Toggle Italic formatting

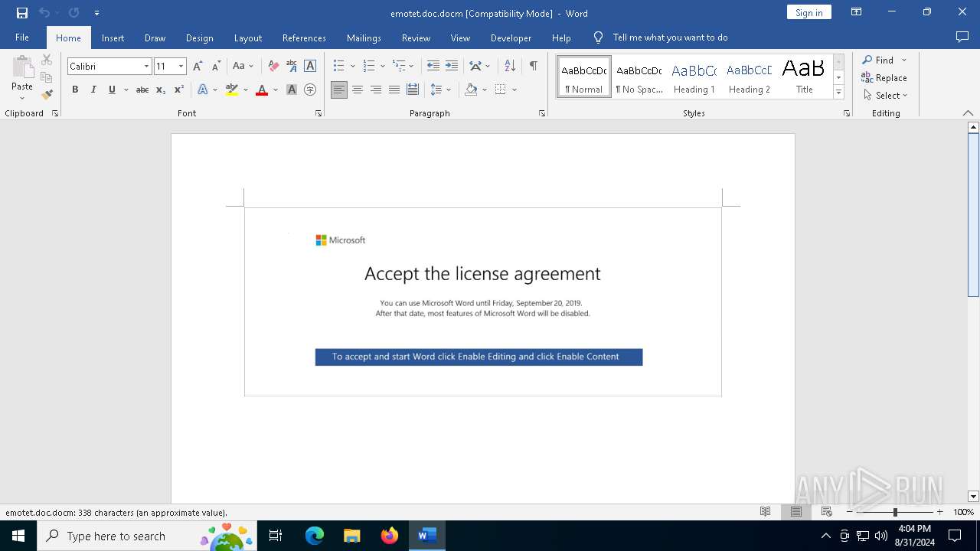(x=93, y=90)
